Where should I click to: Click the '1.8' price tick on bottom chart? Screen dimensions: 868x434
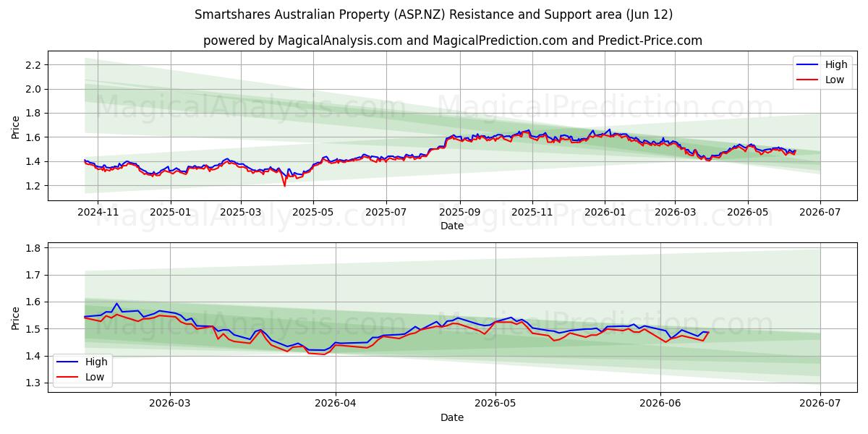pyautogui.click(x=34, y=248)
